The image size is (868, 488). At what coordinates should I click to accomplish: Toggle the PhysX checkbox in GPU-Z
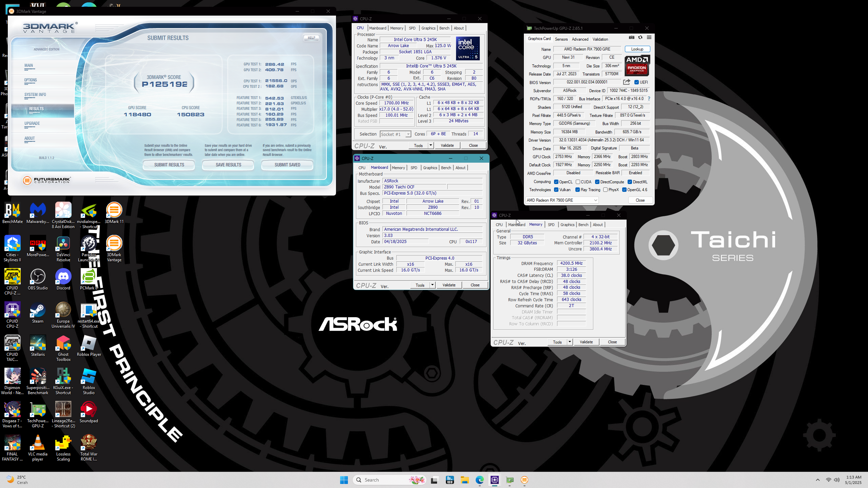605,190
